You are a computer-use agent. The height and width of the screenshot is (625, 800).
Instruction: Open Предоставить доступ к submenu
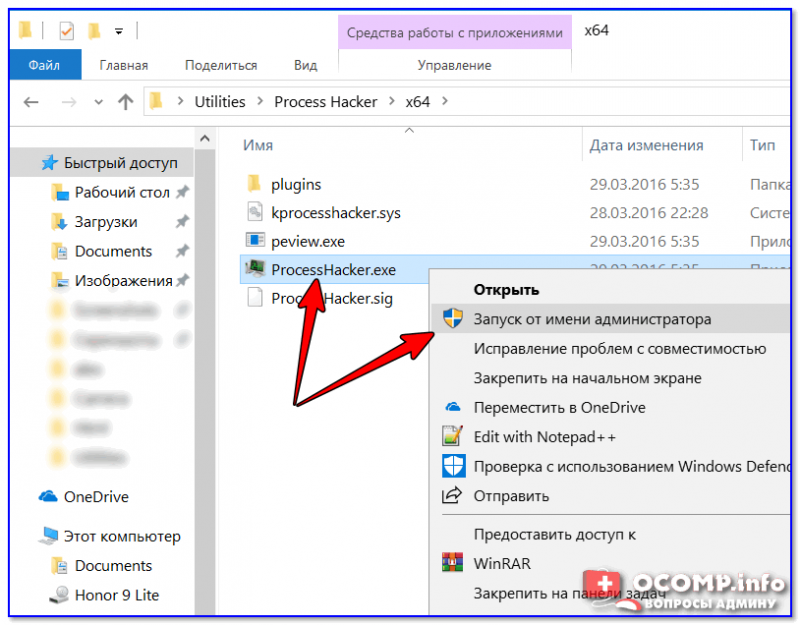(555, 535)
